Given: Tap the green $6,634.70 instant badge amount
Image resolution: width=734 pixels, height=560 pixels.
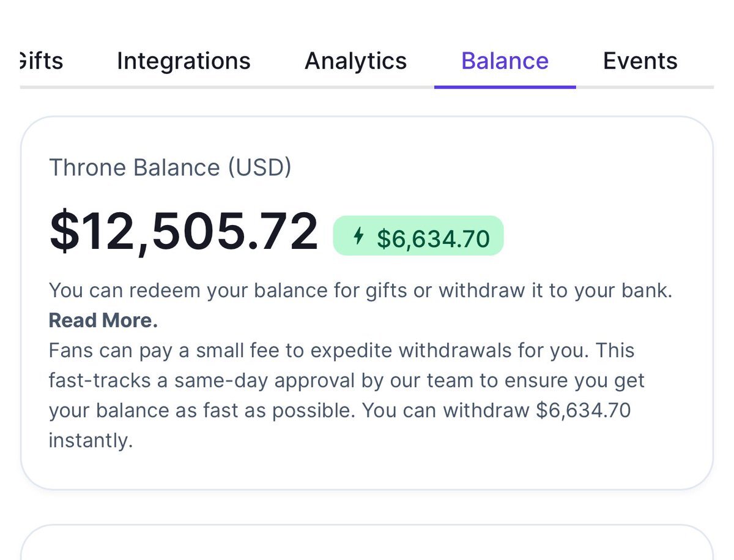Looking at the screenshot, I should 433,238.
